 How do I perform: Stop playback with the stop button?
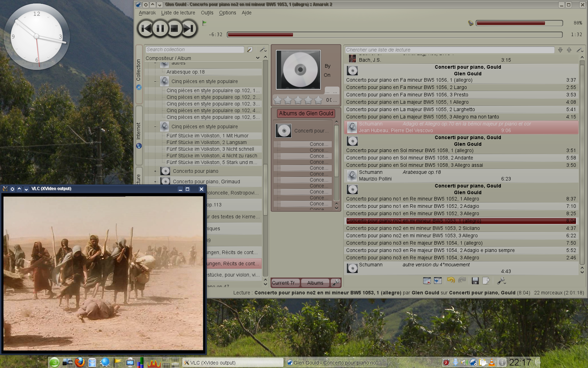pos(174,28)
